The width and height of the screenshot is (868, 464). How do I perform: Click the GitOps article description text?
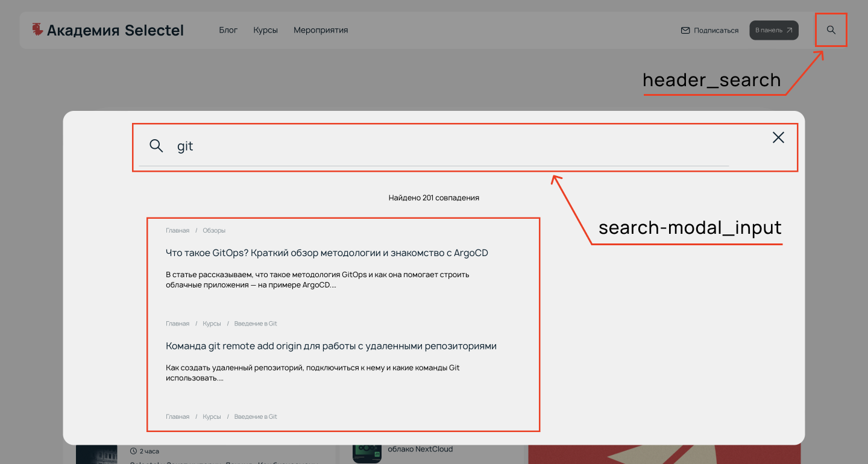(318, 280)
